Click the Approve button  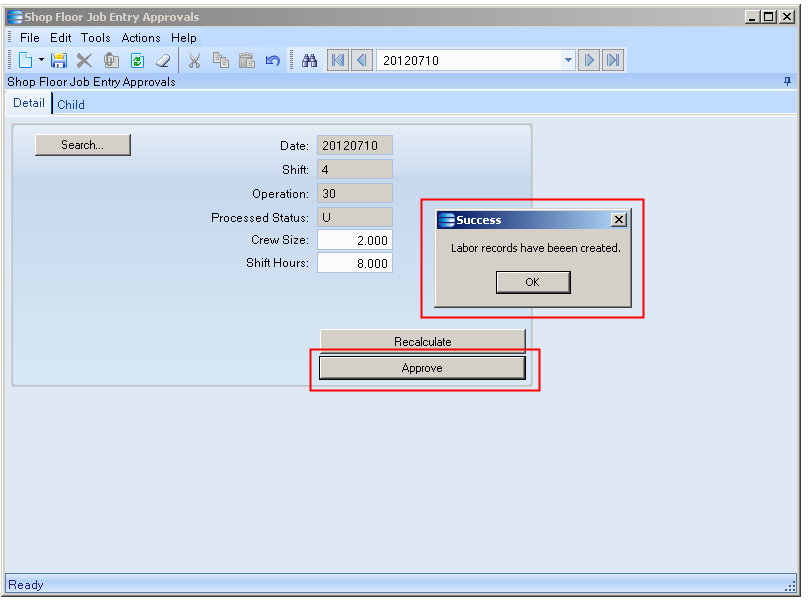click(422, 368)
